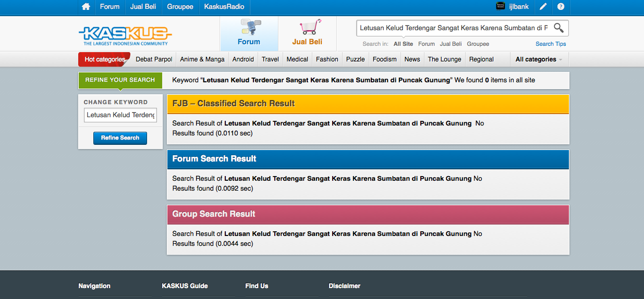Click the Navigation footer heading
This screenshot has height=299, width=644.
(x=94, y=286)
